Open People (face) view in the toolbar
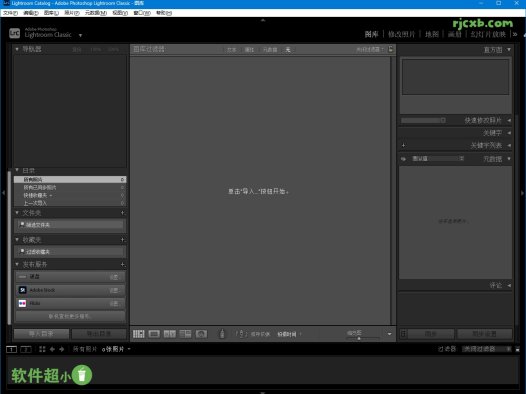The height and width of the screenshot is (394, 526). click(x=201, y=334)
